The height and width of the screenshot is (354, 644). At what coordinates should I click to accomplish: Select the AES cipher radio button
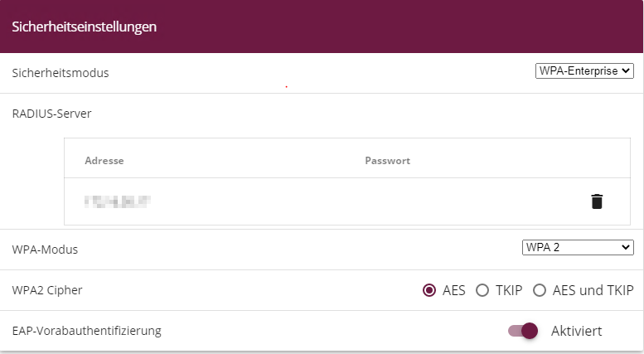429,290
